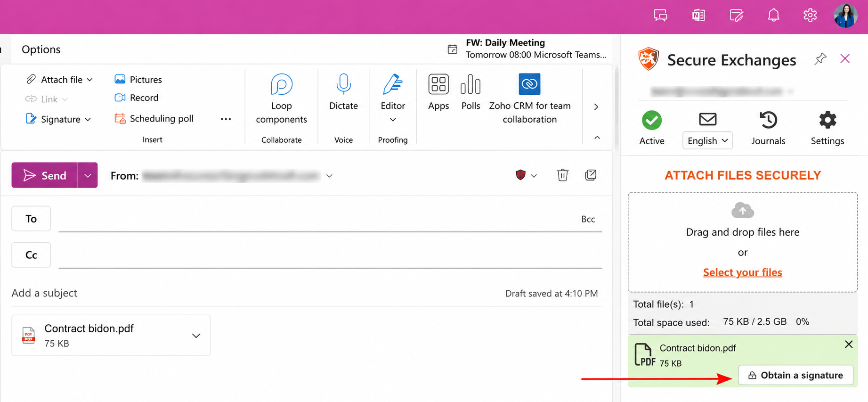
Task: Open Secure Exchanges Journals
Action: tap(768, 128)
